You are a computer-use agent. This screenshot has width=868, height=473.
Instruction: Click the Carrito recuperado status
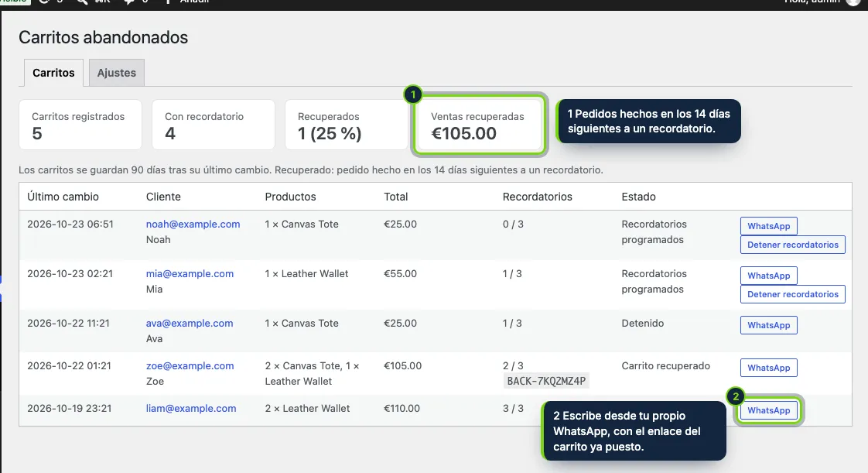point(666,365)
